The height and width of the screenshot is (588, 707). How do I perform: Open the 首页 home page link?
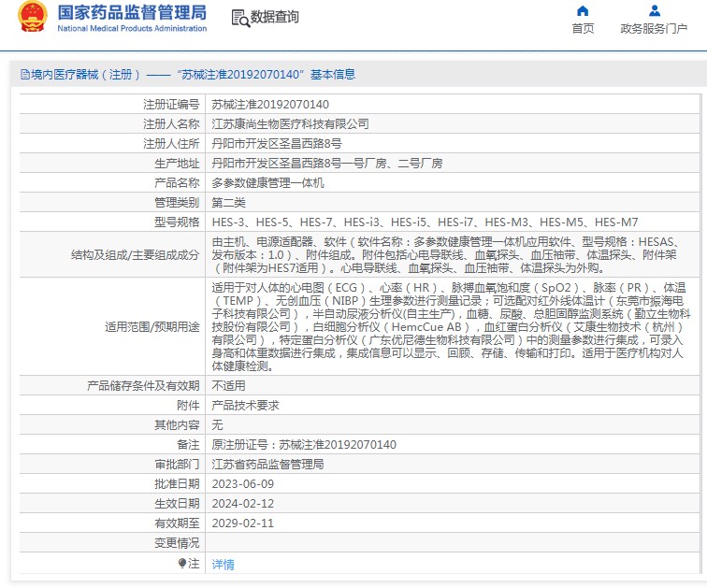583,28
